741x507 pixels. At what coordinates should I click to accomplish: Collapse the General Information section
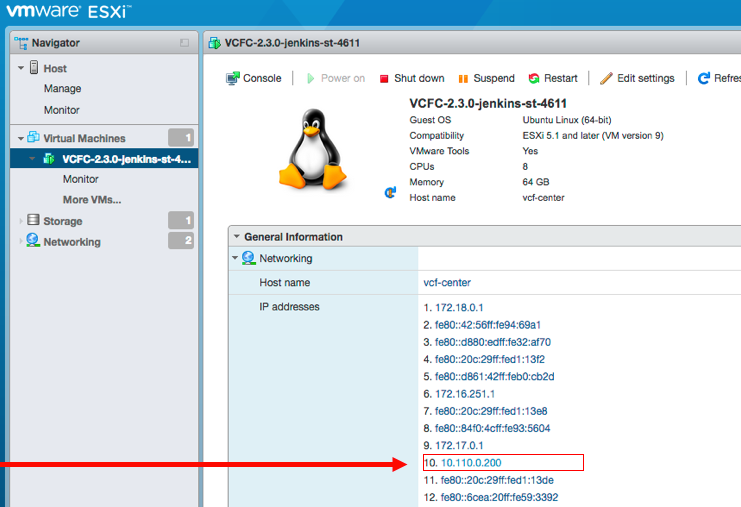click(x=237, y=236)
